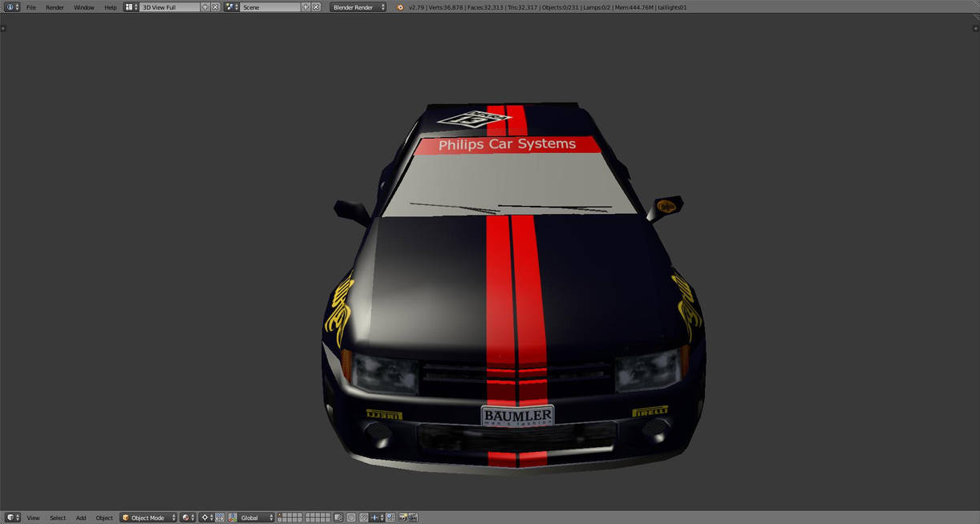Expand the tool shelf plus at top left

click(x=3, y=28)
